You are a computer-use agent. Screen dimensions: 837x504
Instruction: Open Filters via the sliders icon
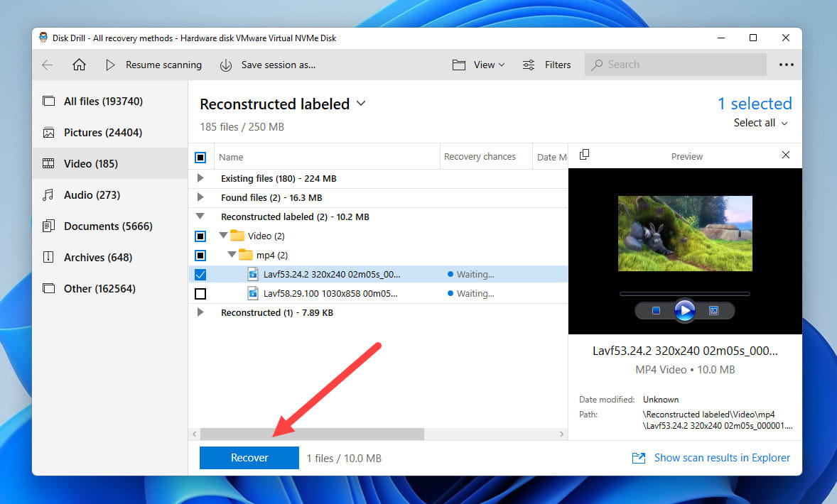click(529, 65)
